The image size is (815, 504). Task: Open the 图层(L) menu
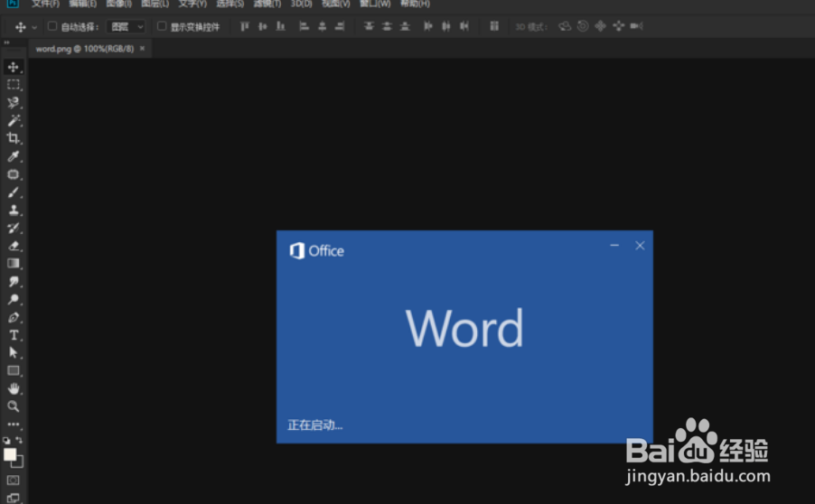(x=155, y=4)
